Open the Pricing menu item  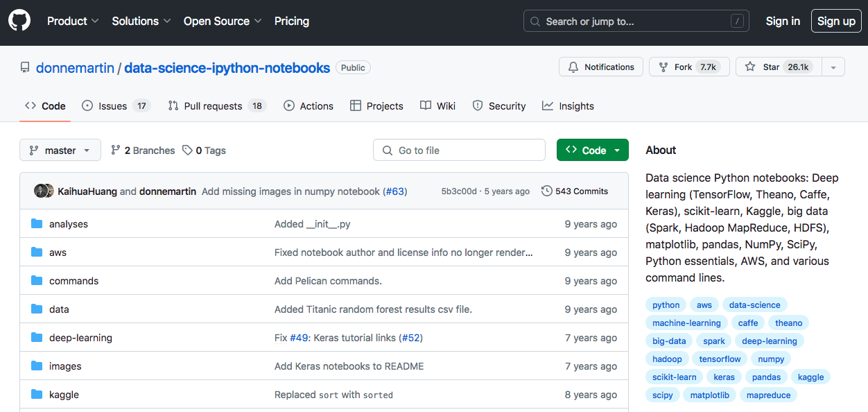tap(291, 21)
